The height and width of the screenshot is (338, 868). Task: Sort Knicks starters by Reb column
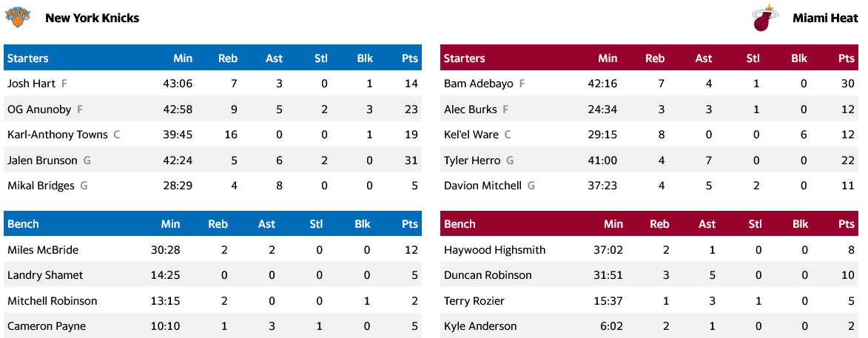[x=228, y=58]
